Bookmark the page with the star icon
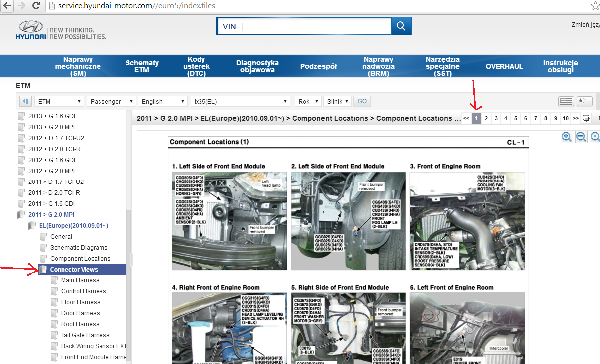The height and width of the screenshot is (364, 600). point(596,6)
